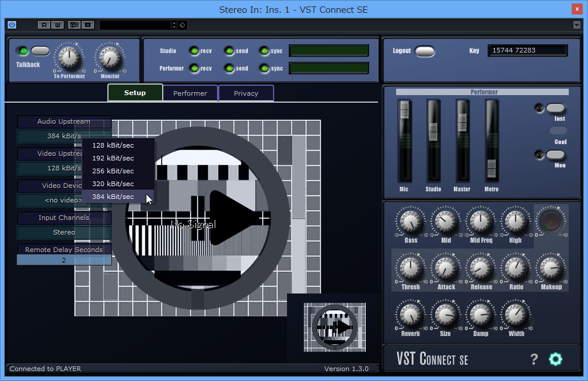This screenshot has height=381, width=588.
Task: Toggle the Mon switch
Action: (x=556, y=155)
